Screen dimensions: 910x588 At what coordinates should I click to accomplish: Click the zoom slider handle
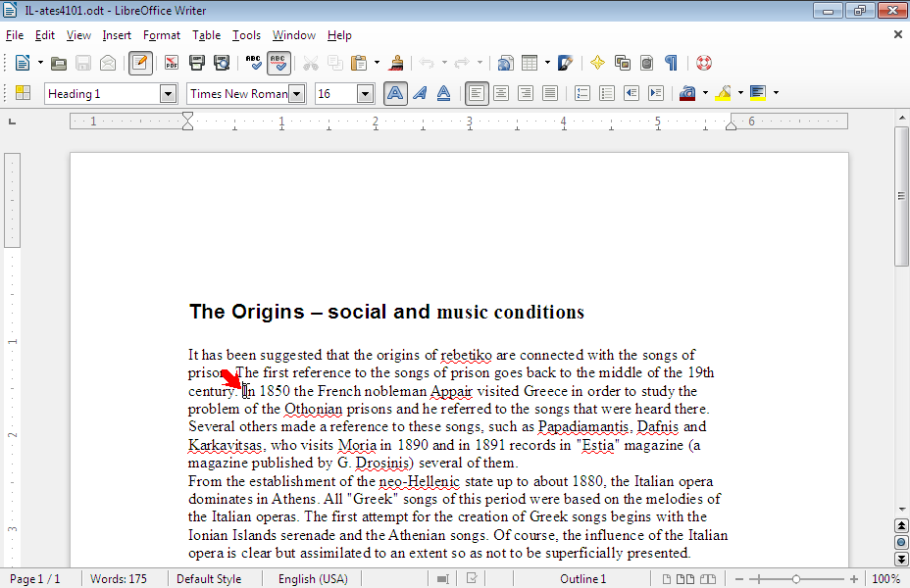(x=795, y=579)
